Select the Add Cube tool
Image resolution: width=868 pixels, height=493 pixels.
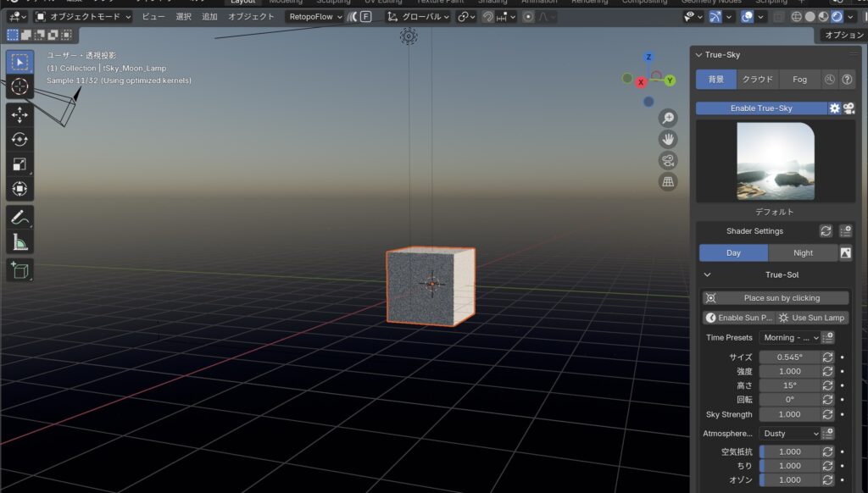(20, 270)
